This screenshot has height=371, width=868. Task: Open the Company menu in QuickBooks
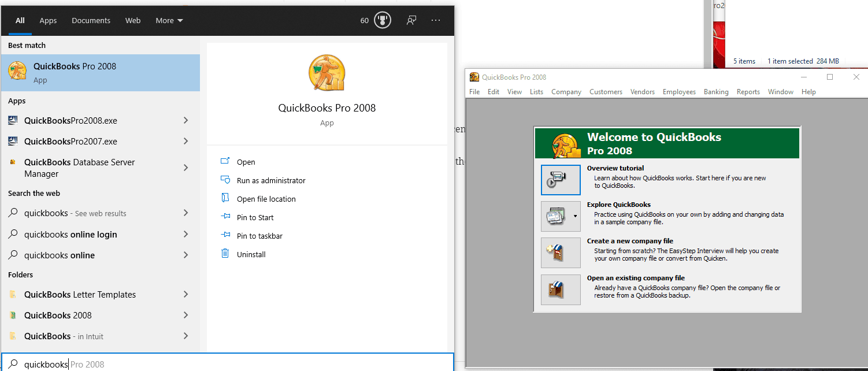click(x=566, y=92)
